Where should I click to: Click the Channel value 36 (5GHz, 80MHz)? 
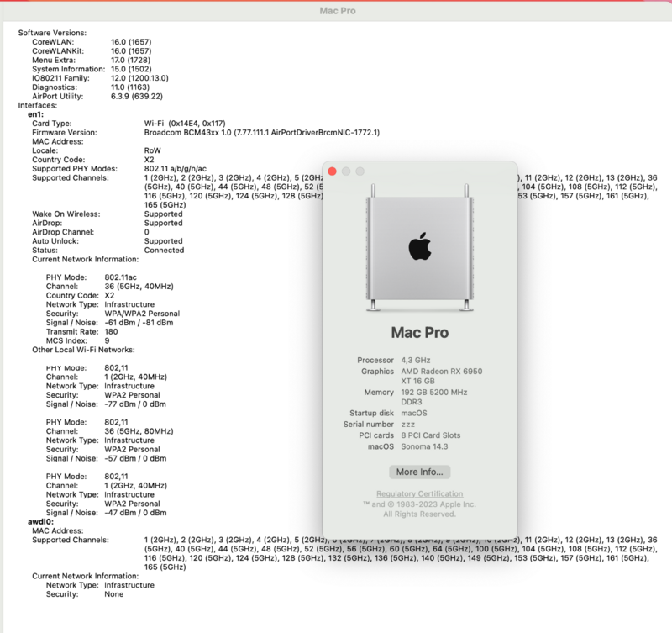pos(139,431)
